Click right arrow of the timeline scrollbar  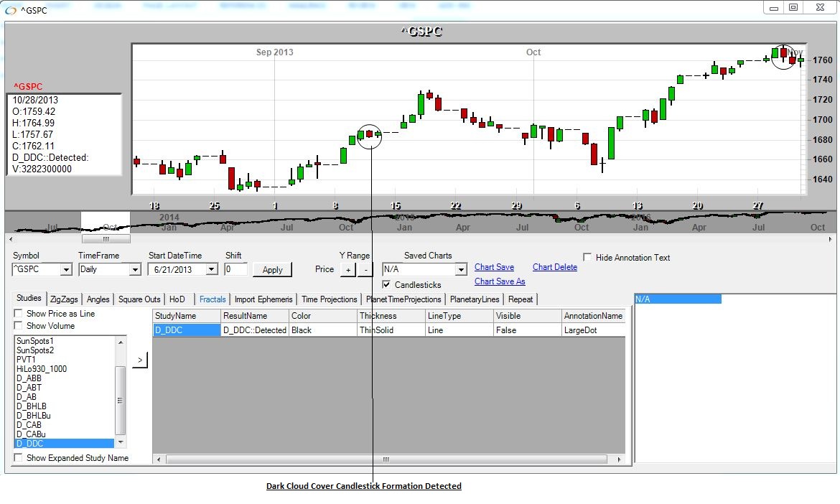[x=831, y=239]
